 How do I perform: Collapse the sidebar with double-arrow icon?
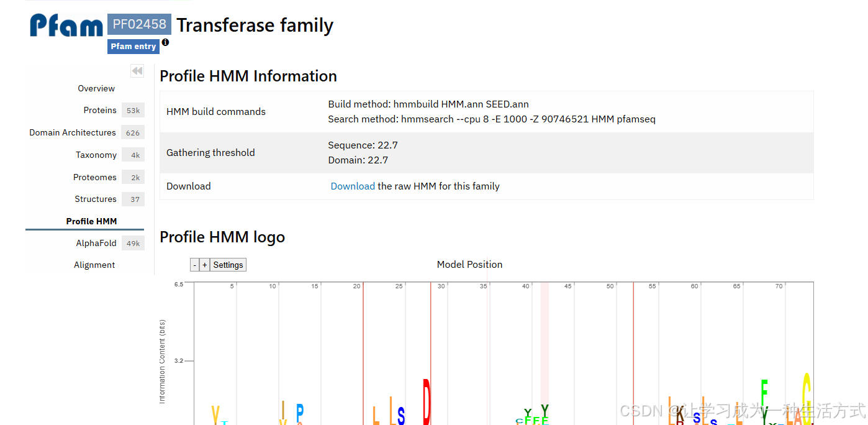(137, 71)
